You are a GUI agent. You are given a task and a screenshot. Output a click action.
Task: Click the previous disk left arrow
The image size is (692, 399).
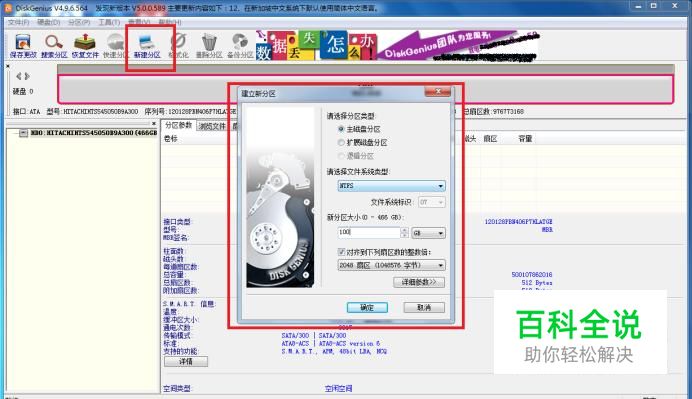click(x=19, y=76)
